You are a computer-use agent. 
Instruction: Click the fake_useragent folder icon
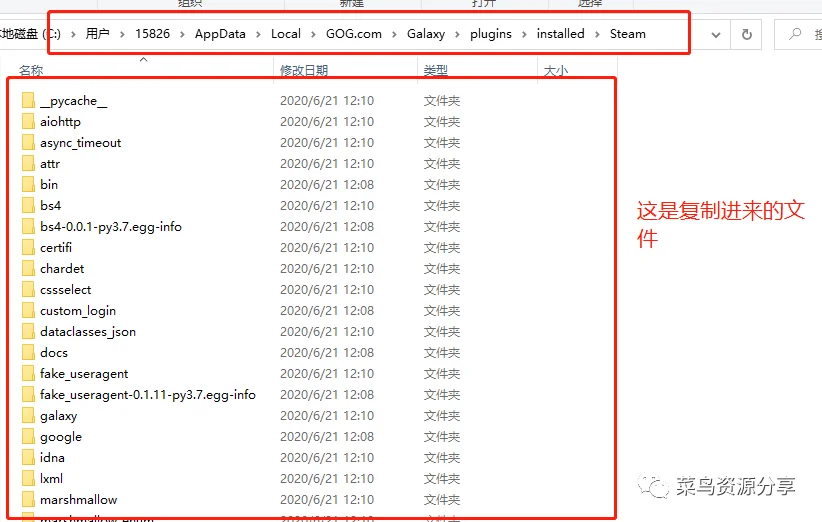[28, 373]
